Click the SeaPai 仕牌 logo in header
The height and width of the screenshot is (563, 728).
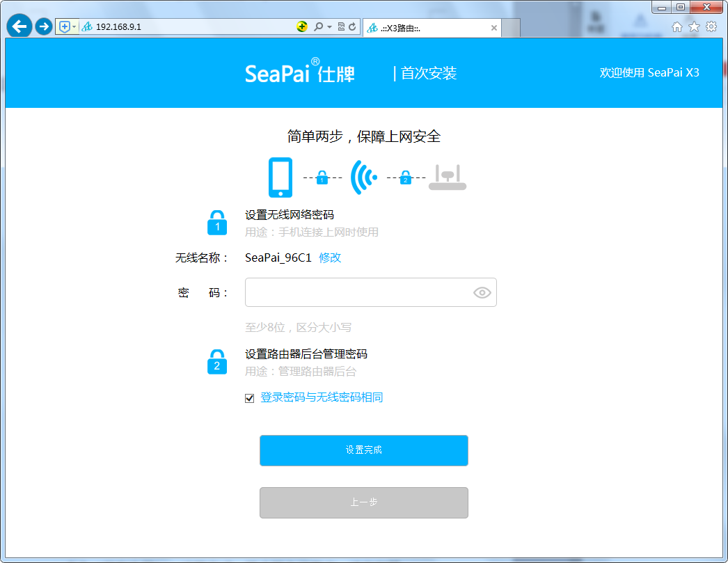pyautogui.click(x=300, y=72)
